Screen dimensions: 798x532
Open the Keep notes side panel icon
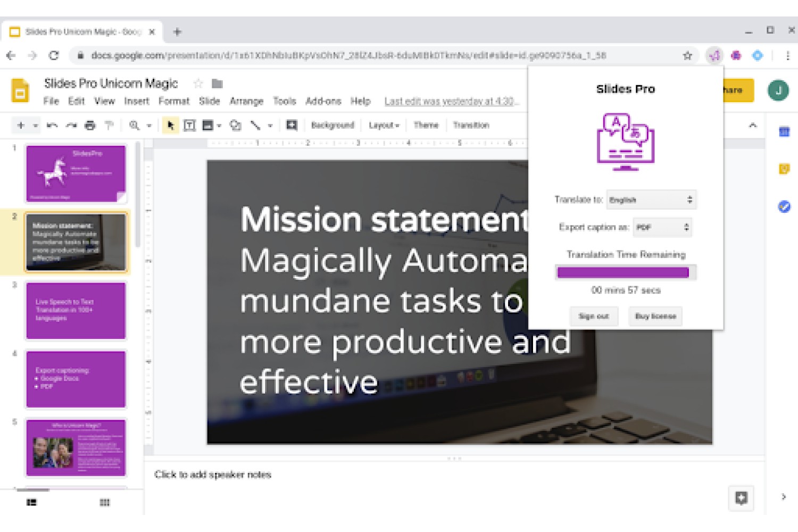click(x=784, y=169)
